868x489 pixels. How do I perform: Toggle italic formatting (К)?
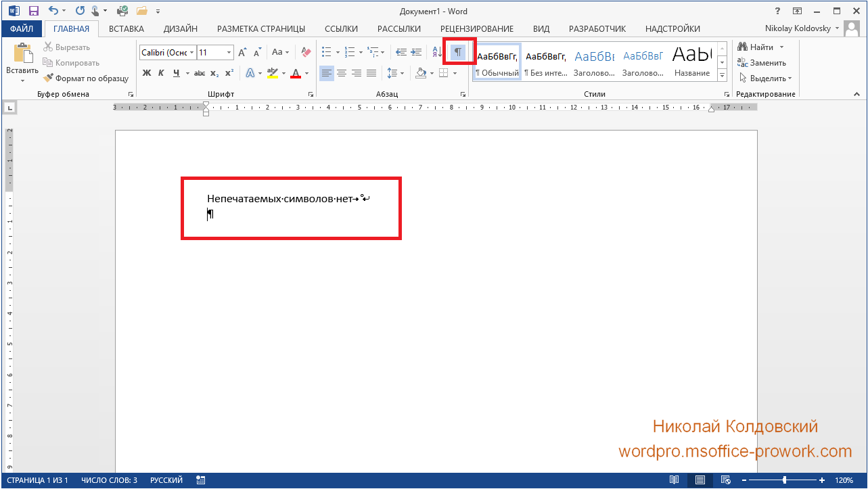[x=161, y=73]
